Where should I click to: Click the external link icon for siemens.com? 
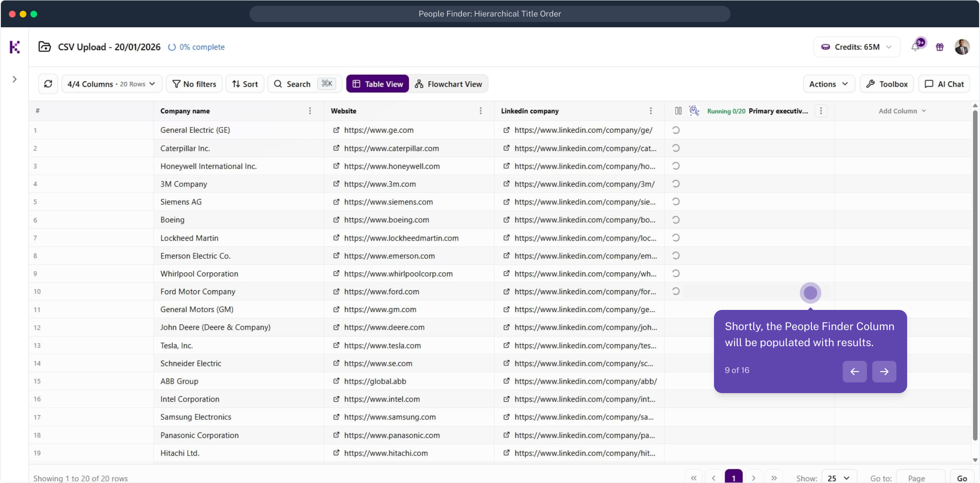336,202
